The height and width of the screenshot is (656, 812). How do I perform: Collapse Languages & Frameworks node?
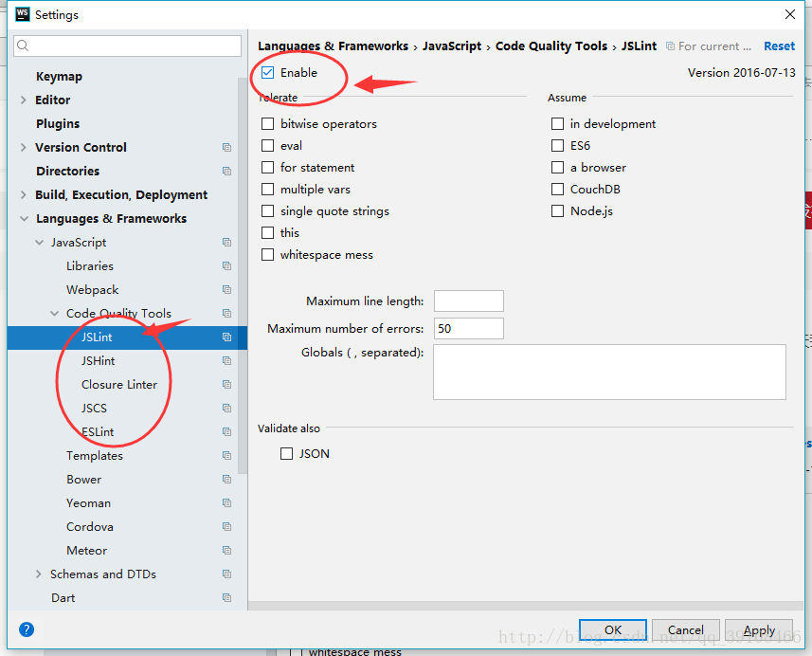coord(24,219)
